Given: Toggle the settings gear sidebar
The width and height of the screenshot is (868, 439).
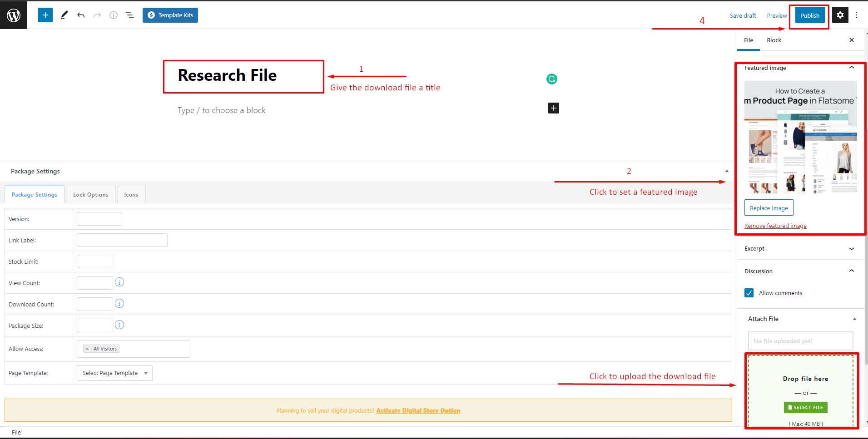Looking at the screenshot, I should [x=840, y=15].
